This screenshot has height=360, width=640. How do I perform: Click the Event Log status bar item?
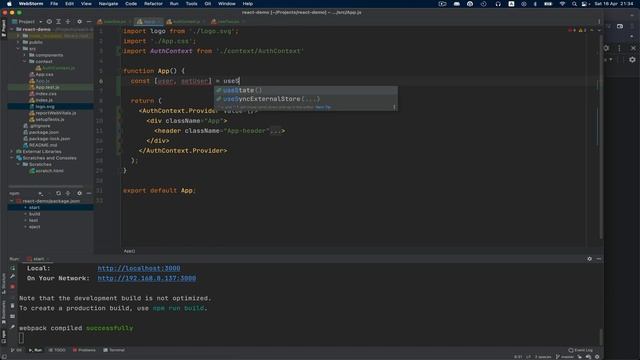tap(580, 350)
